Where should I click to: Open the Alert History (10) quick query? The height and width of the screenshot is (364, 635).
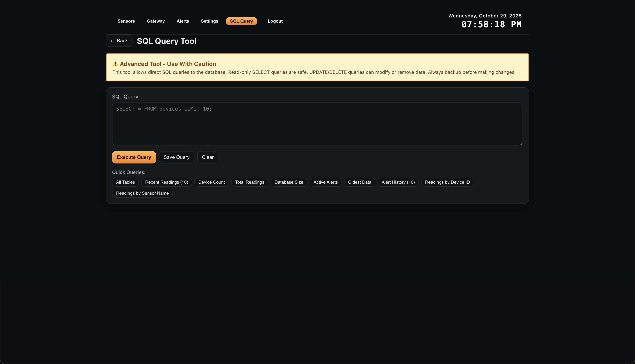coord(398,182)
